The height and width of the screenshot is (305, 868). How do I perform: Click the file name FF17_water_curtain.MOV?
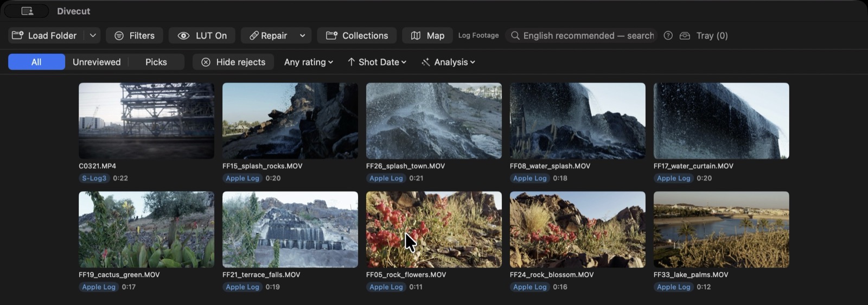(x=694, y=166)
